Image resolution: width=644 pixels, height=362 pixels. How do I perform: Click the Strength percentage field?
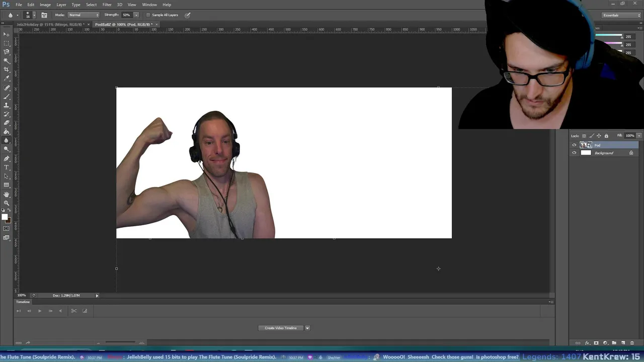126,15
